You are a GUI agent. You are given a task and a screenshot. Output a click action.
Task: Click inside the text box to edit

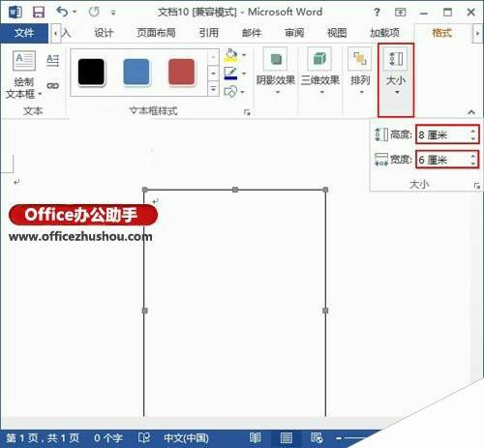(x=235, y=303)
